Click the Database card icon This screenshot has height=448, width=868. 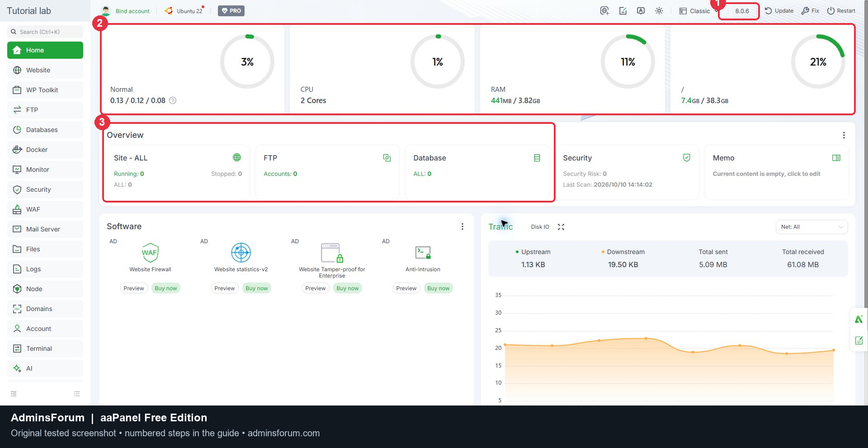(x=537, y=158)
